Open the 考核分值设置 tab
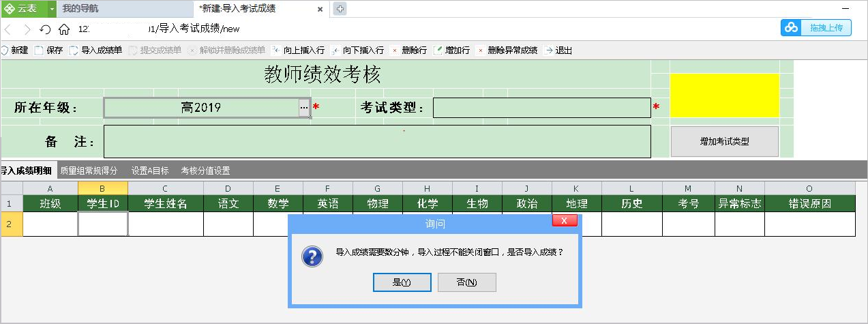This screenshot has width=868, height=324. pos(205,171)
